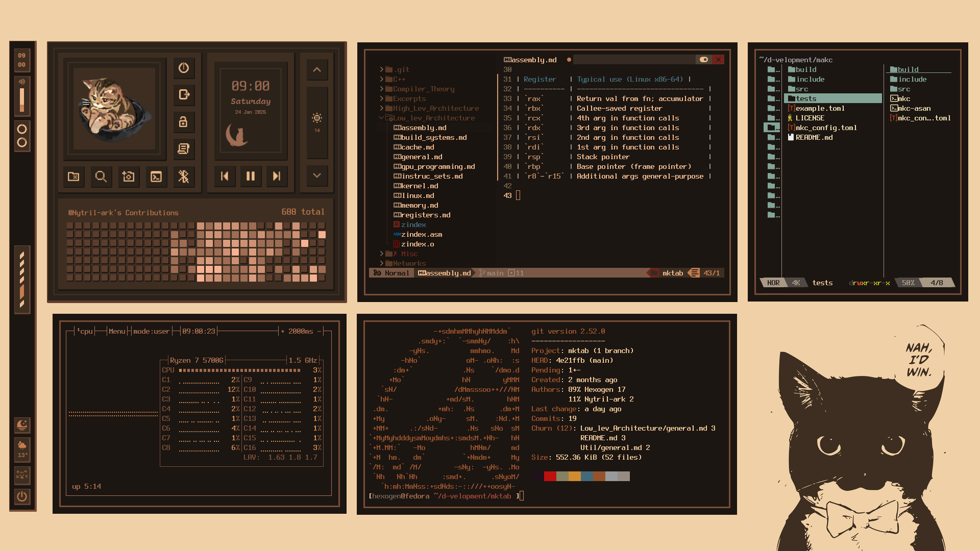Increase brightness with the up chevron

click(317, 69)
